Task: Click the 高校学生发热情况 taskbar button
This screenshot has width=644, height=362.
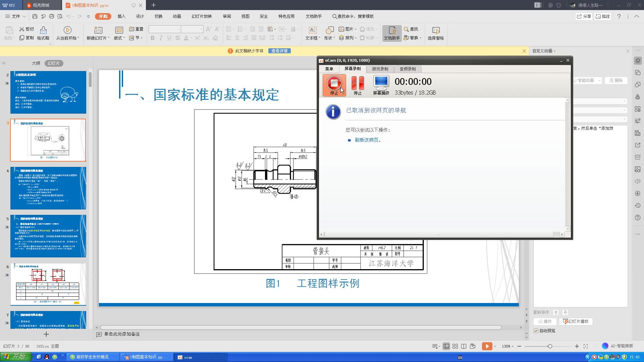Action: point(93,357)
